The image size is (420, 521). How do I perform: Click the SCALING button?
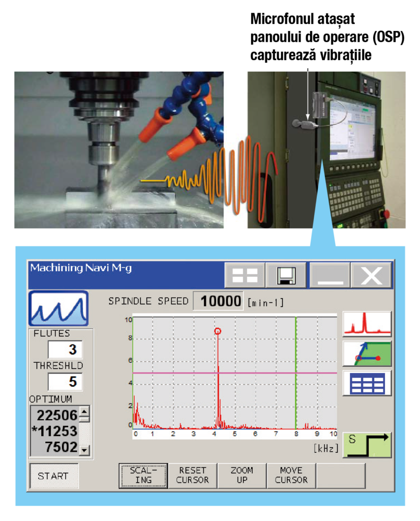click(x=143, y=475)
